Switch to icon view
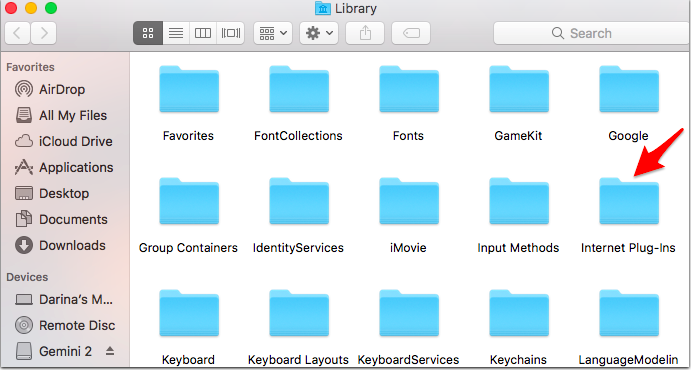Image resolution: width=691 pixels, height=370 pixels. coord(148,33)
